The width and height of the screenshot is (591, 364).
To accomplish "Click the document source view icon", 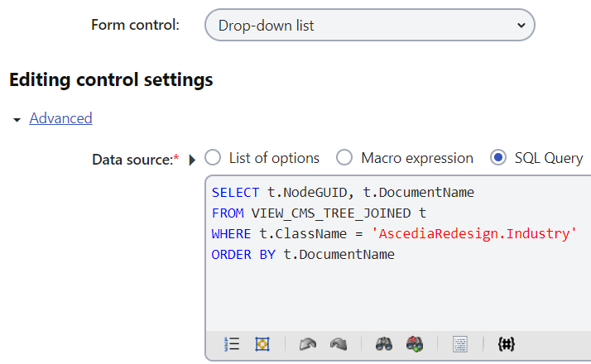I will pos(460,344).
